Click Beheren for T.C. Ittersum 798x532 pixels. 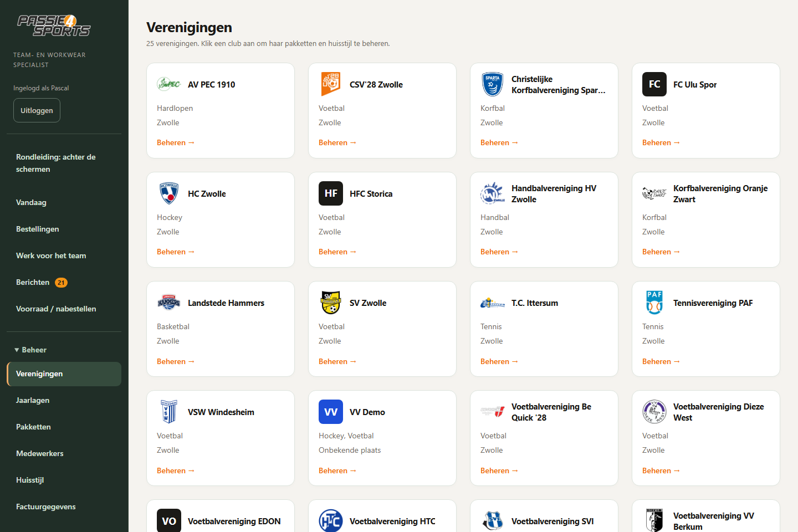pyautogui.click(x=499, y=361)
